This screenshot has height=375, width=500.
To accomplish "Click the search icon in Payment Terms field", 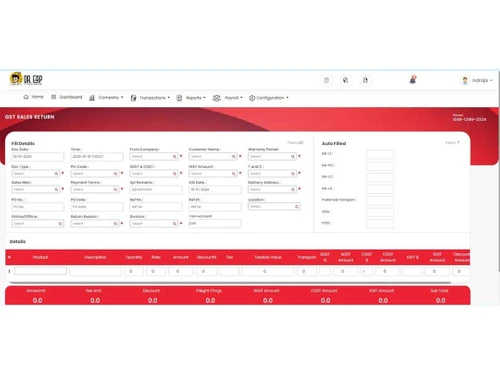I will 115,189.
